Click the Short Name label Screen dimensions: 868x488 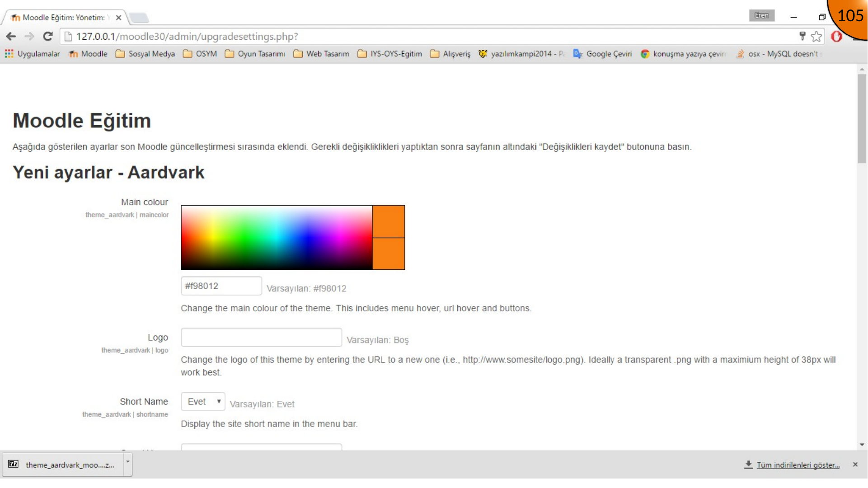click(x=144, y=402)
